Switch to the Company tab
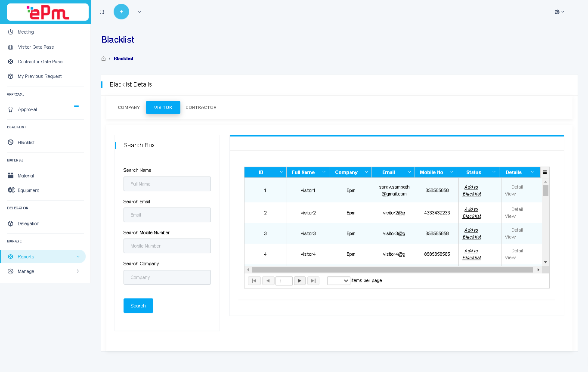This screenshot has width=588, height=372. [x=129, y=108]
